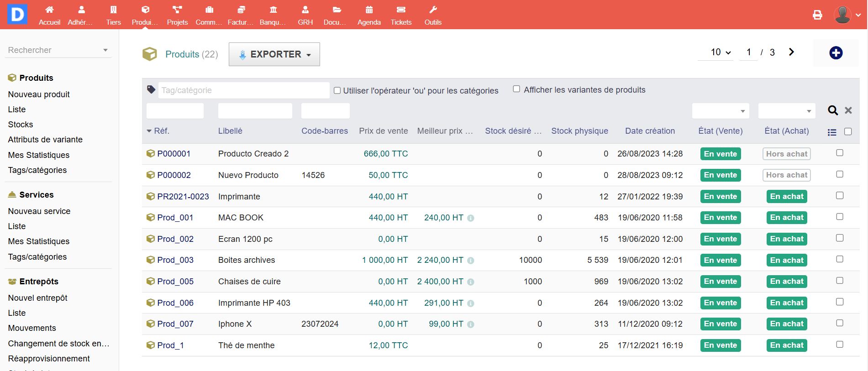Go to next page arrow
The image size is (868, 371).
(x=791, y=52)
